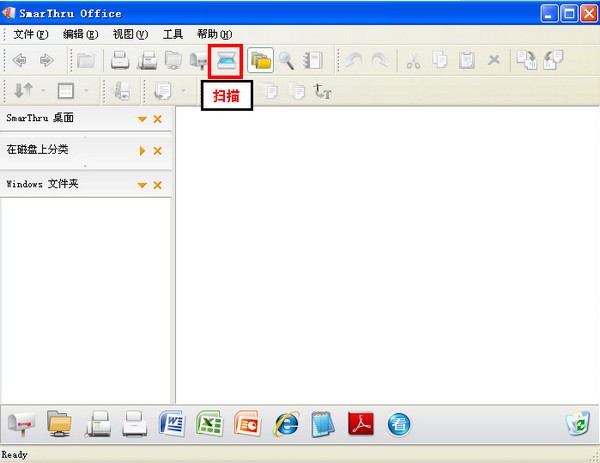The image size is (600, 463).
Task: Open the address book toolbar icon
Action: pos(313,60)
